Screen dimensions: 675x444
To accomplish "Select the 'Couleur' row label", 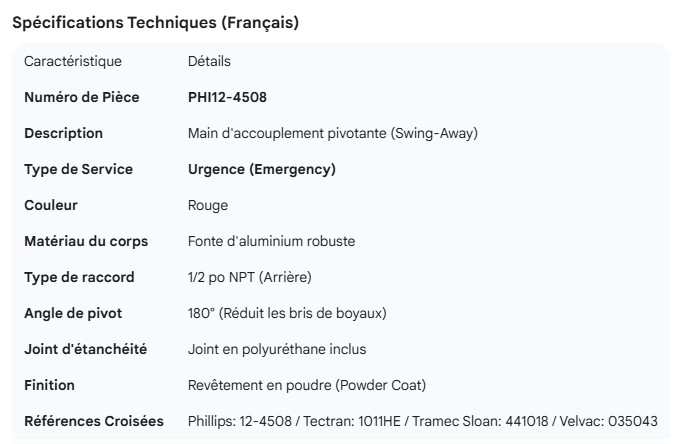I will (x=51, y=205).
